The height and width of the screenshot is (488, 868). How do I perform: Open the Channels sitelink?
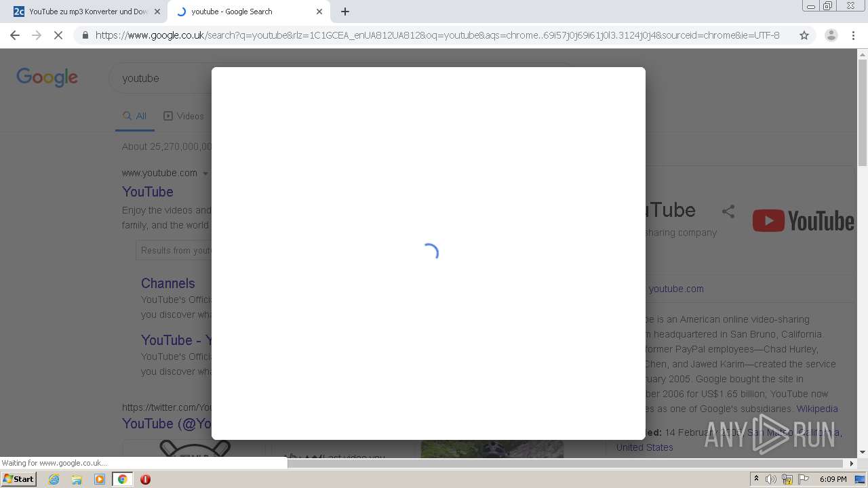click(167, 283)
